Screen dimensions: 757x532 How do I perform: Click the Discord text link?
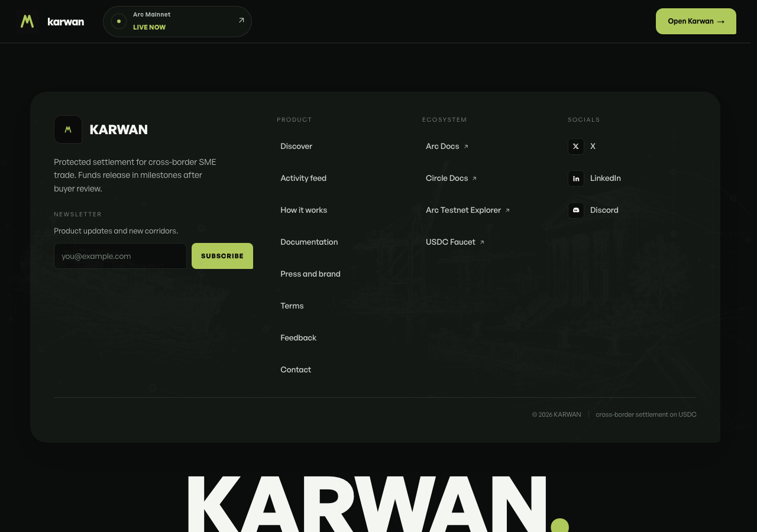click(x=604, y=210)
